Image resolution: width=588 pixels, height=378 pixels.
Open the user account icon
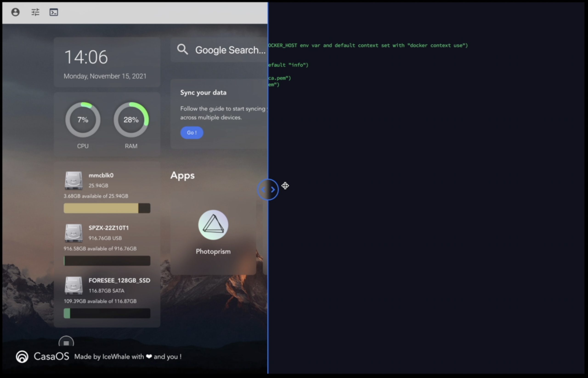[15, 12]
